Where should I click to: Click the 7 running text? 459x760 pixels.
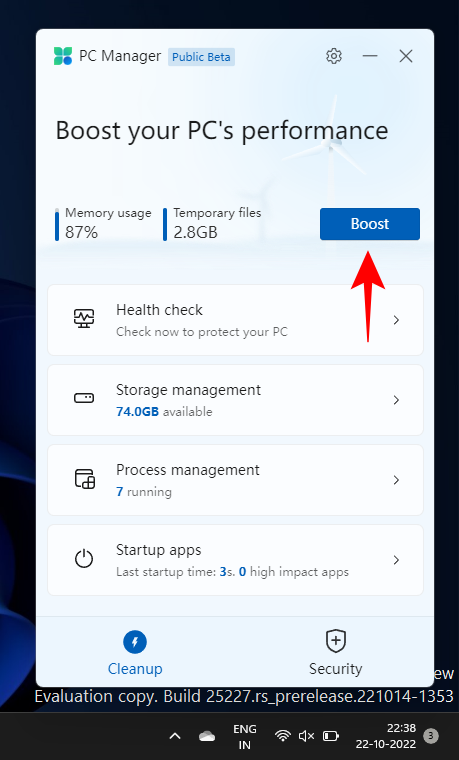(x=144, y=491)
